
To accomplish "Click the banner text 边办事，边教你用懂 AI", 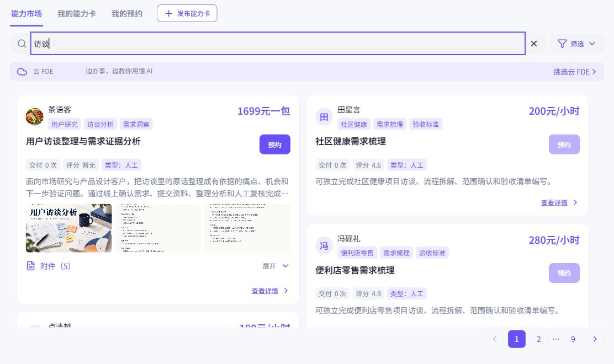I will 119,71.
